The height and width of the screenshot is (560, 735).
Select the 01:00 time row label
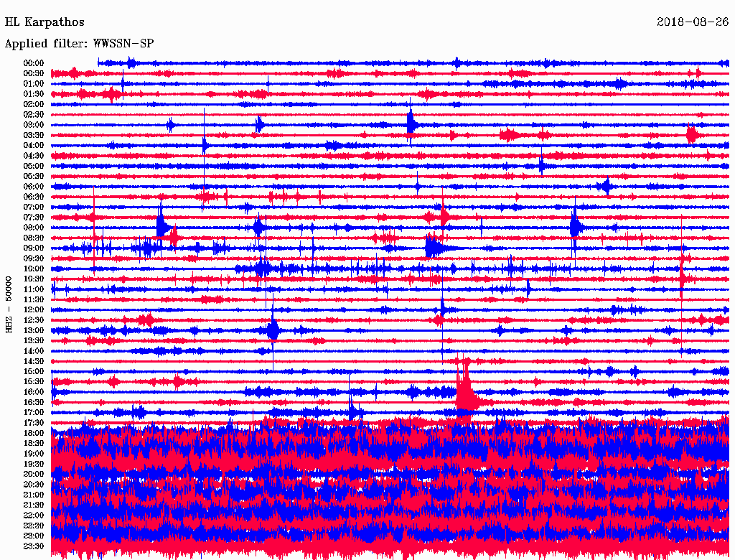pos(34,84)
